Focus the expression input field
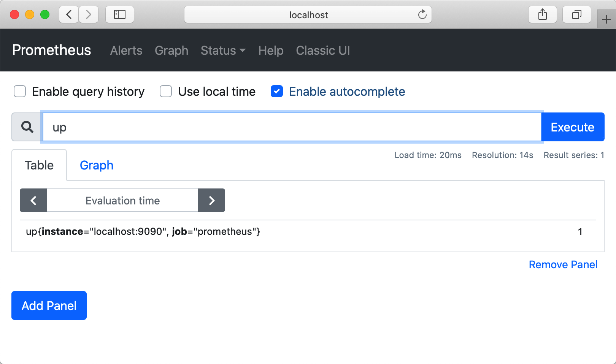 tap(292, 127)
